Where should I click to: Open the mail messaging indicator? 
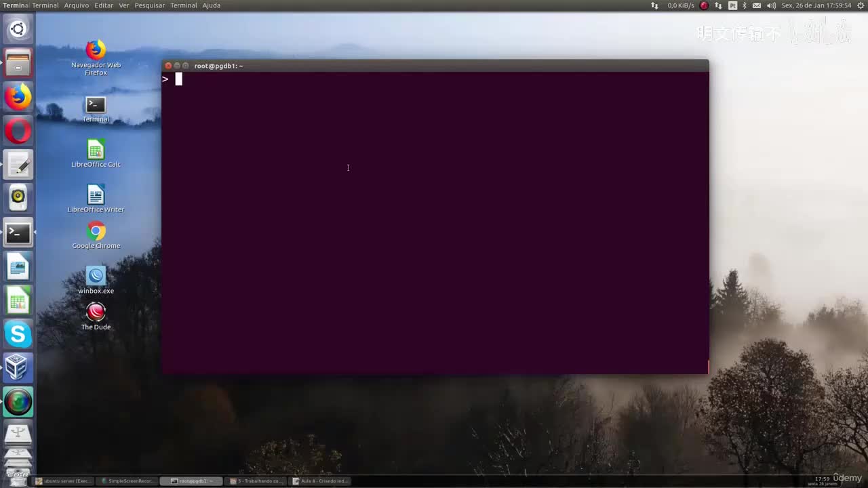pos(757,5)
